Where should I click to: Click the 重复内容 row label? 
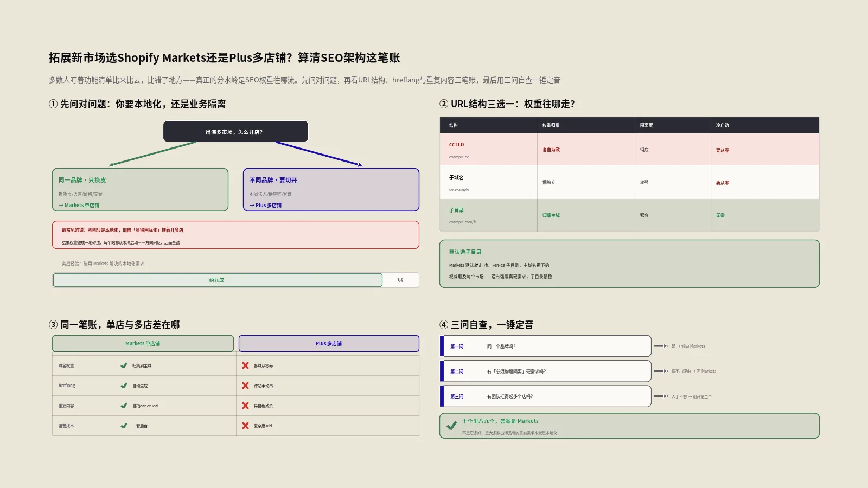pyautogui.click(x=66, y=406)
